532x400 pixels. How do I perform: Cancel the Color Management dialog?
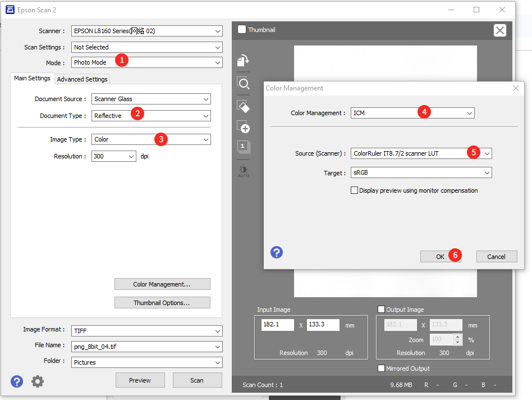pos(497,257)
